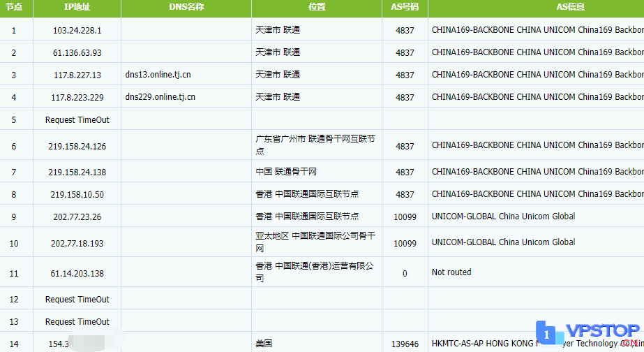Click location 香港 中国联通(香港)运营有限公司
This screenshot has width=644, height=352.
(x=314, y=272)
